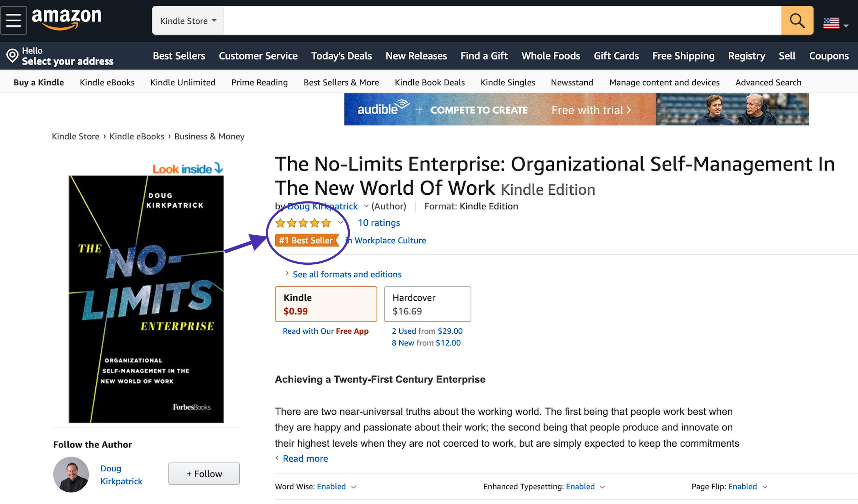Select the Hardcover $16.69 format option
The image size is (858, 504).
pyautogui.click(x=427, y=304)
